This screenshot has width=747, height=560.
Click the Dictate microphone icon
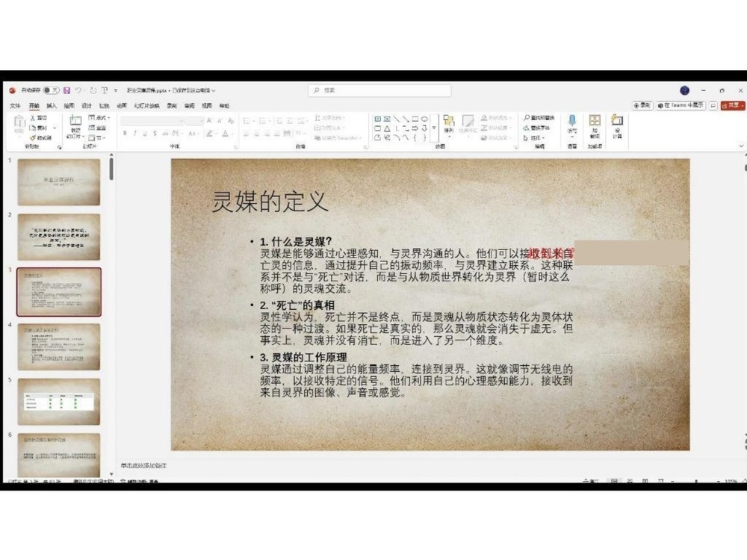click(572, 120)
